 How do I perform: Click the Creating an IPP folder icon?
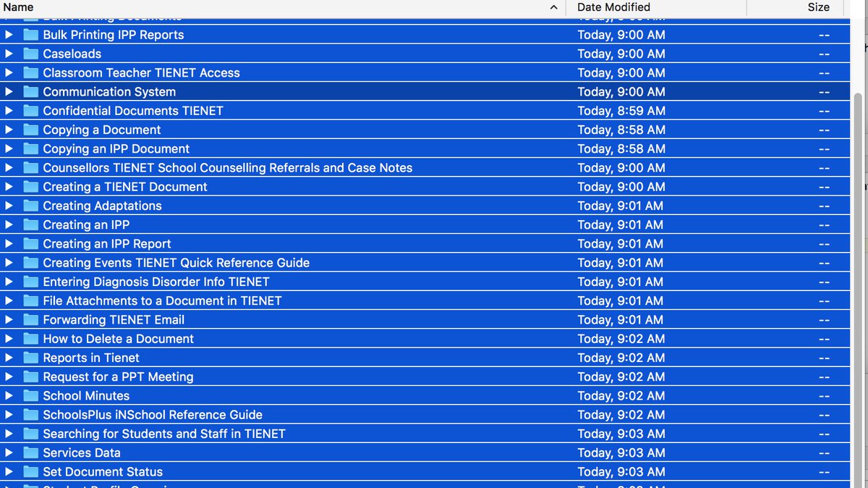pyautogui.click(x=30, y=224)
